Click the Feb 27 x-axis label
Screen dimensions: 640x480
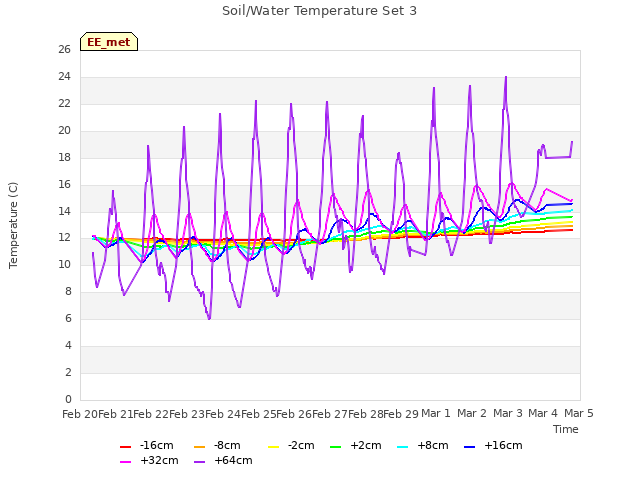pyautogui.click(x=329, y=414)
